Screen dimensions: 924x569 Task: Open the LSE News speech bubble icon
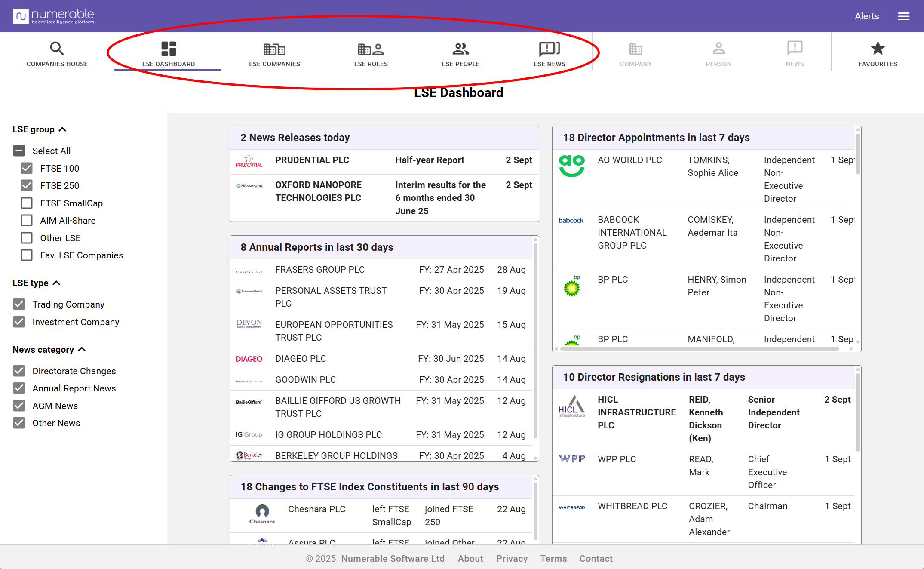click(x=549, y=49)
